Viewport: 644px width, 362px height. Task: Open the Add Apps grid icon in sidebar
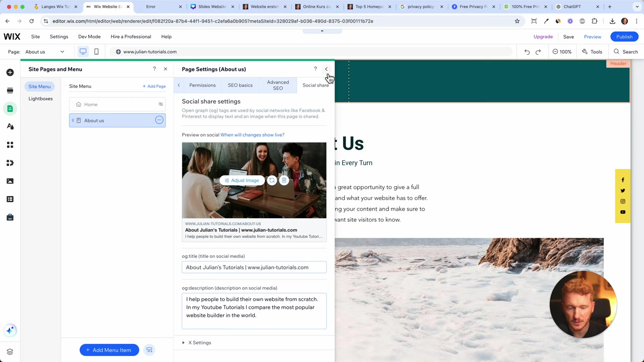click(10, 145)
